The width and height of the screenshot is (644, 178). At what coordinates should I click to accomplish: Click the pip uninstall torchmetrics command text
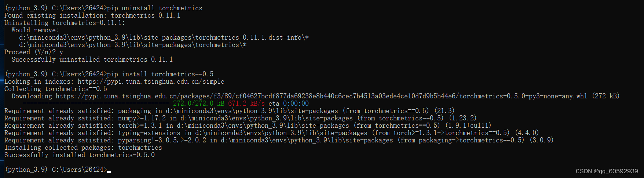(154, 8)
